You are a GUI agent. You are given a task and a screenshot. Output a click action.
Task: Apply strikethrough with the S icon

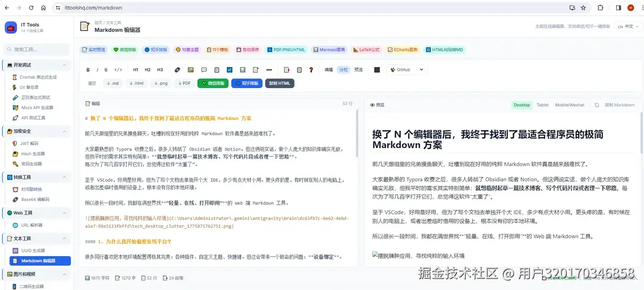(x=106, y=70)
